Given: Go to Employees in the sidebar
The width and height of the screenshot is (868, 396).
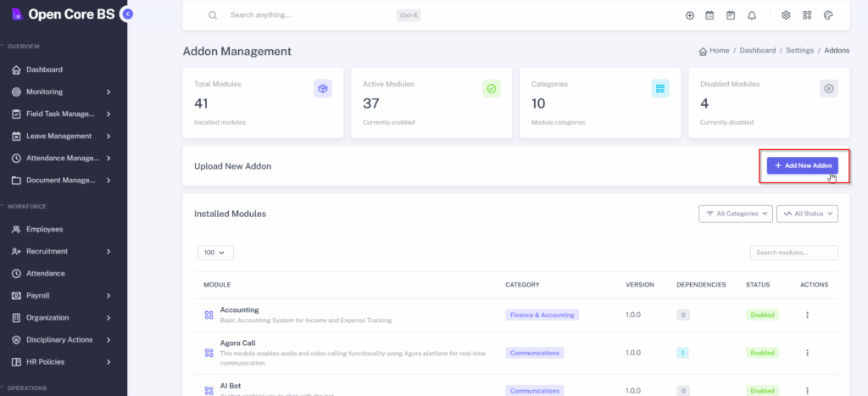Looking at the screenshot, I should click(44, 229).
